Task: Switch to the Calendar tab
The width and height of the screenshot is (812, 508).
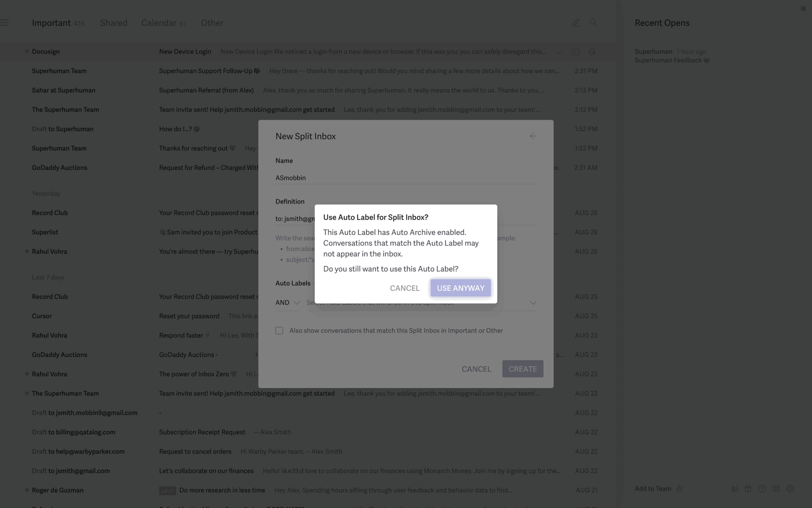Action: pos(163,23)
